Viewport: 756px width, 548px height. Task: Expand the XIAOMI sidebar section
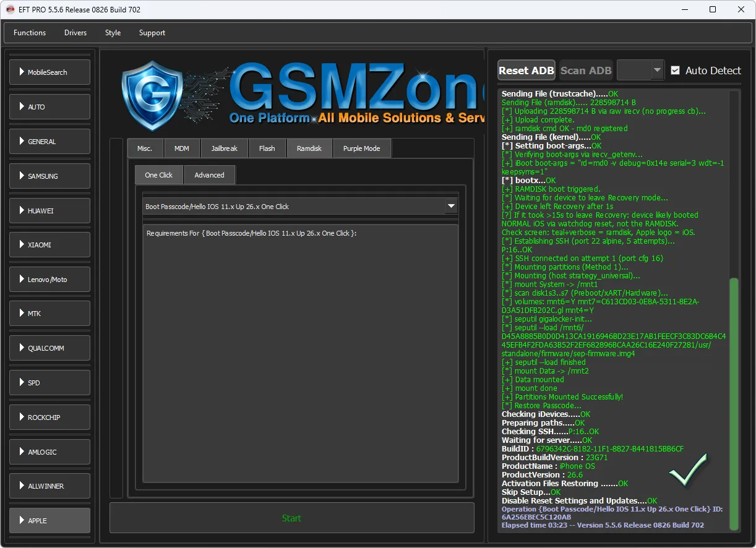click(49, 245)
